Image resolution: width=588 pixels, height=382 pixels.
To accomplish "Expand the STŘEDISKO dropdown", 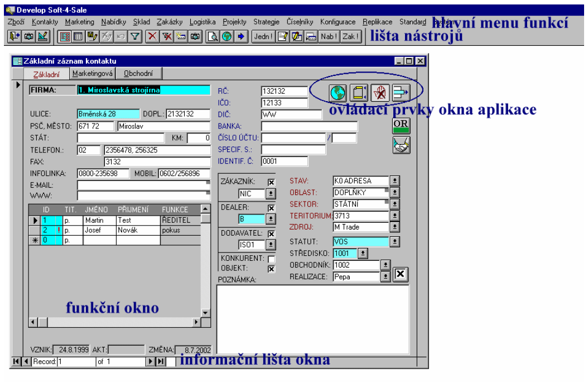I will (363, 254).
